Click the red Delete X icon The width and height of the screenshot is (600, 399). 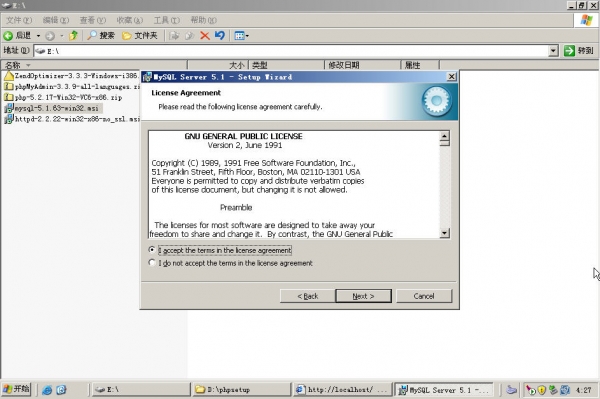click(205, 36)
